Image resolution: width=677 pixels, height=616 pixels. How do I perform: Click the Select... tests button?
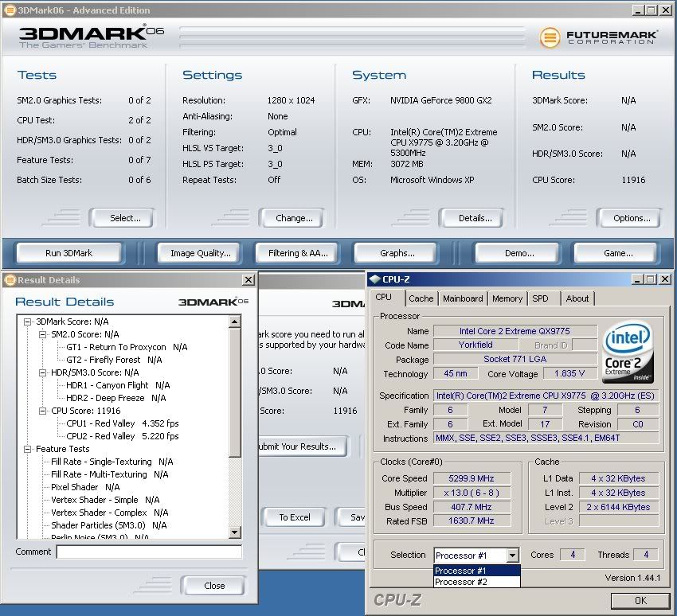pyautogui.click(x=122, y=218)
